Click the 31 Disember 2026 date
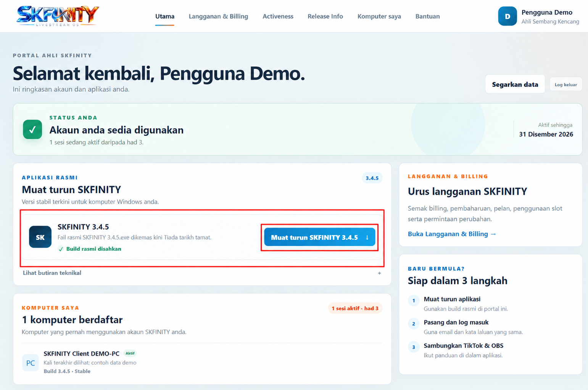The width and height of the screenshot is (588, 390). [546, 134]
